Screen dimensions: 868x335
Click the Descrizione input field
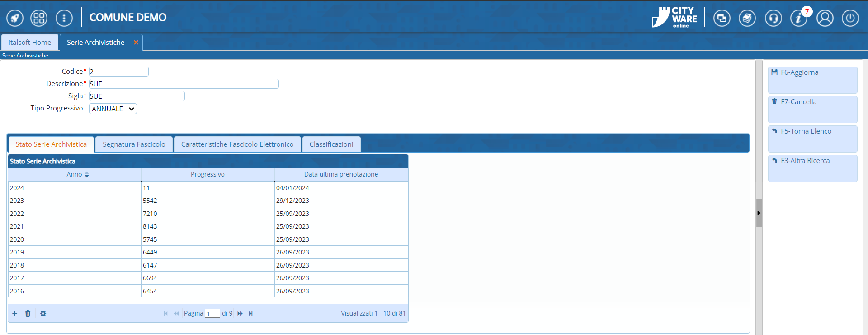pyautogui.click(x=184, y=84)
